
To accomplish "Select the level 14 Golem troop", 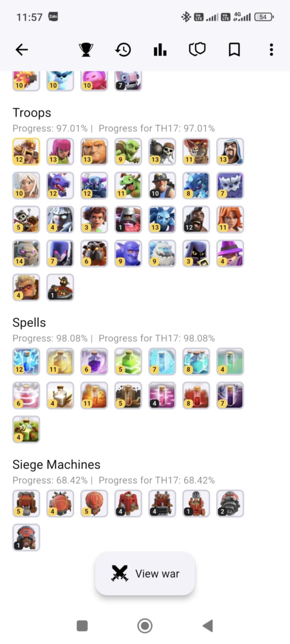I will (x=26, y=253).
